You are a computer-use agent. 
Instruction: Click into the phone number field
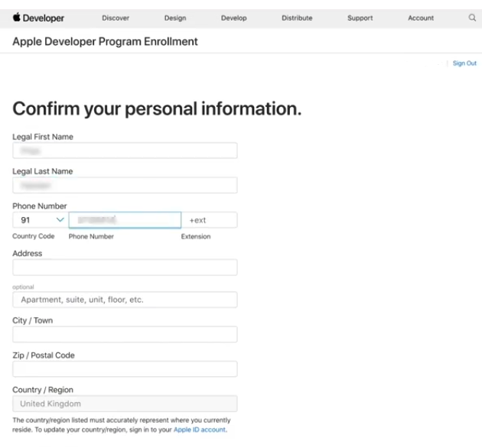[x=125, y=220]
